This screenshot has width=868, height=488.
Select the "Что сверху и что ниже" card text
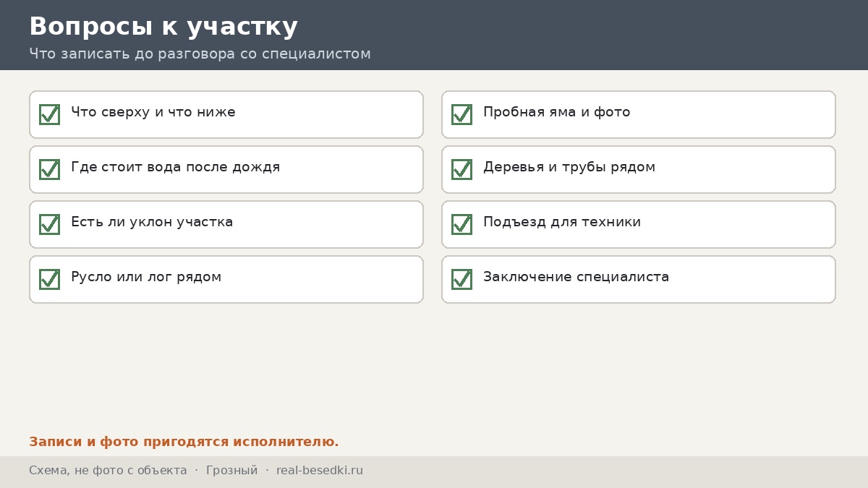click(x=153, y=112)
